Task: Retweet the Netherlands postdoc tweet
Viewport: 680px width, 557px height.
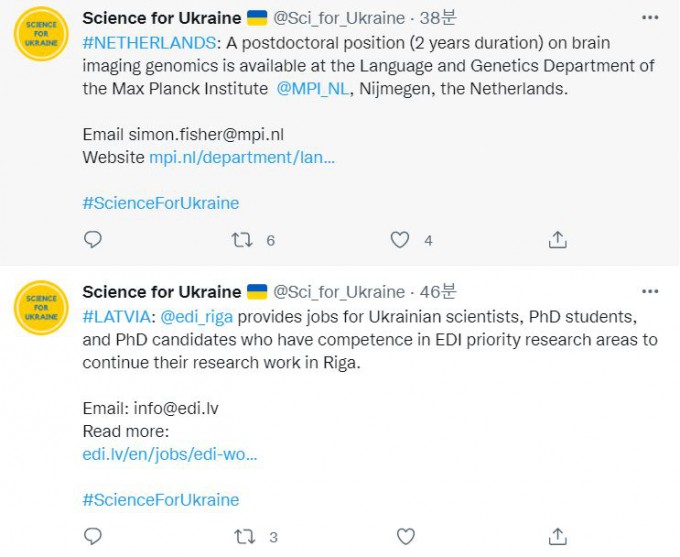Action: (x=243, y=239)
